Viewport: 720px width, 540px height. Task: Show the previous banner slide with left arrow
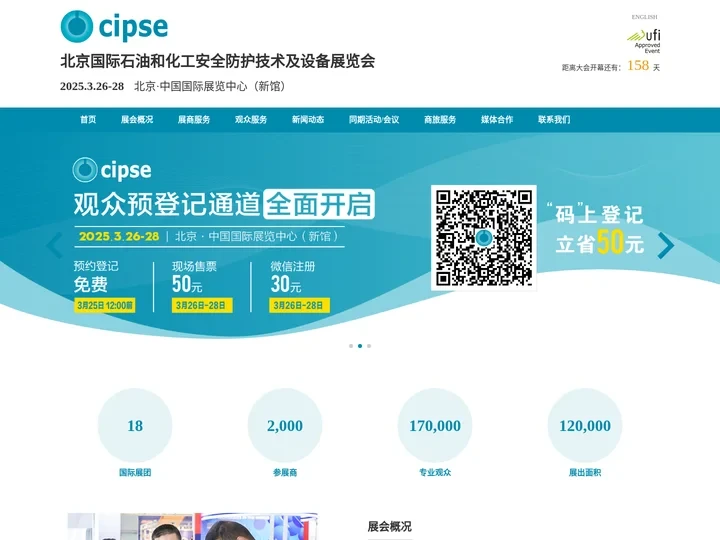point(55,245)
